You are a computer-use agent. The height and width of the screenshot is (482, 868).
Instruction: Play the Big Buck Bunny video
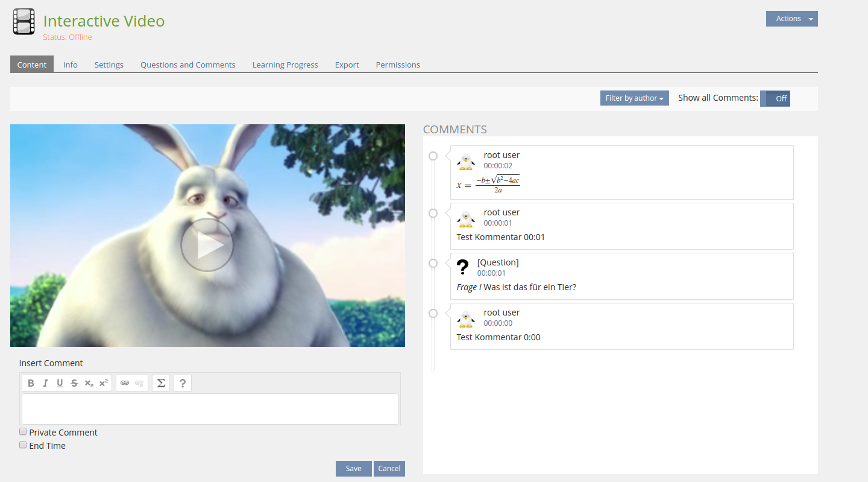(207, 244)
